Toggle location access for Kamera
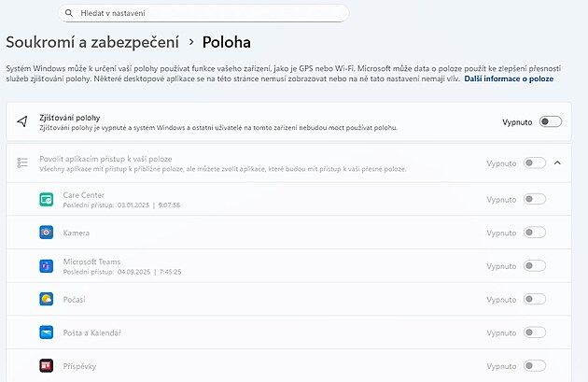 click(535, 233)
